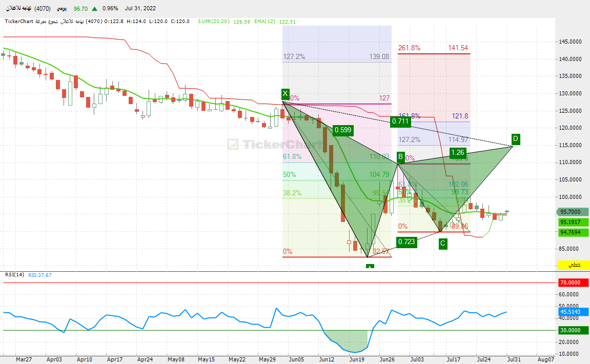Open the يومي daily interval selector
This screenshot has width=590, height=364.
60,9
